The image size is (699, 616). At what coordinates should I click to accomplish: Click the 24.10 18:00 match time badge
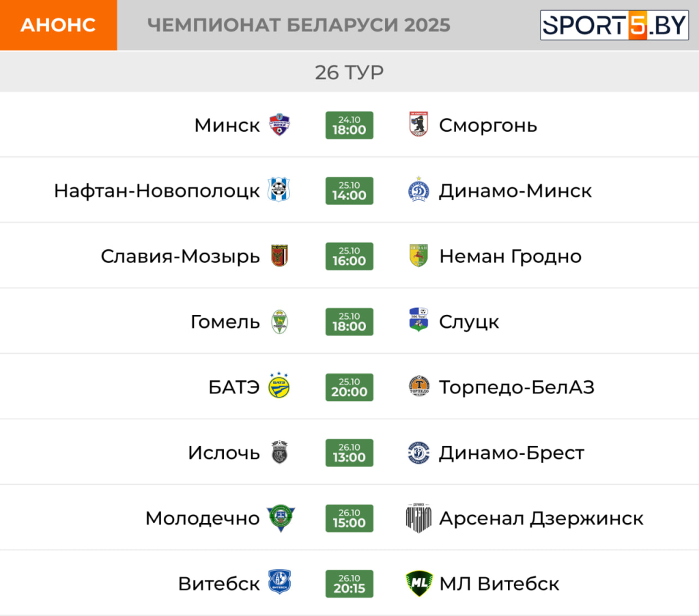[349, 126]
